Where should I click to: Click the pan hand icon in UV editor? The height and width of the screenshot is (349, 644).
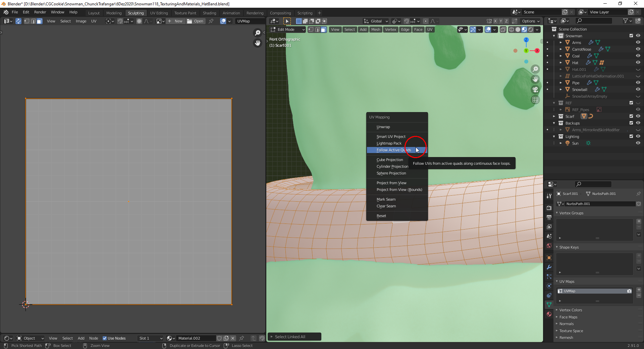pos(258,43)
